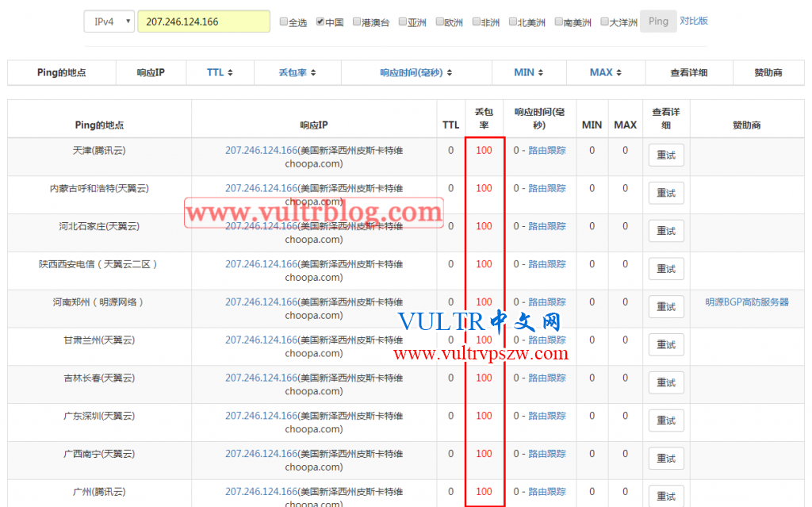The image size is (812, 507).
Task: Open the IPv4 protocol dropdown
Action: pyautogui.click(x=109, y=21)
